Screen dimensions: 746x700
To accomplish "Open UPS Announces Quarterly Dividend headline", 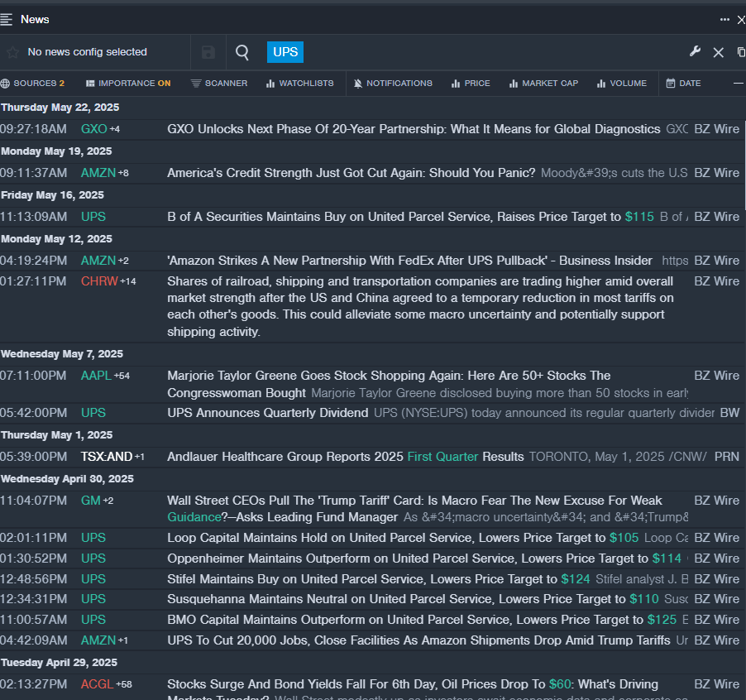I will (267, 413).
